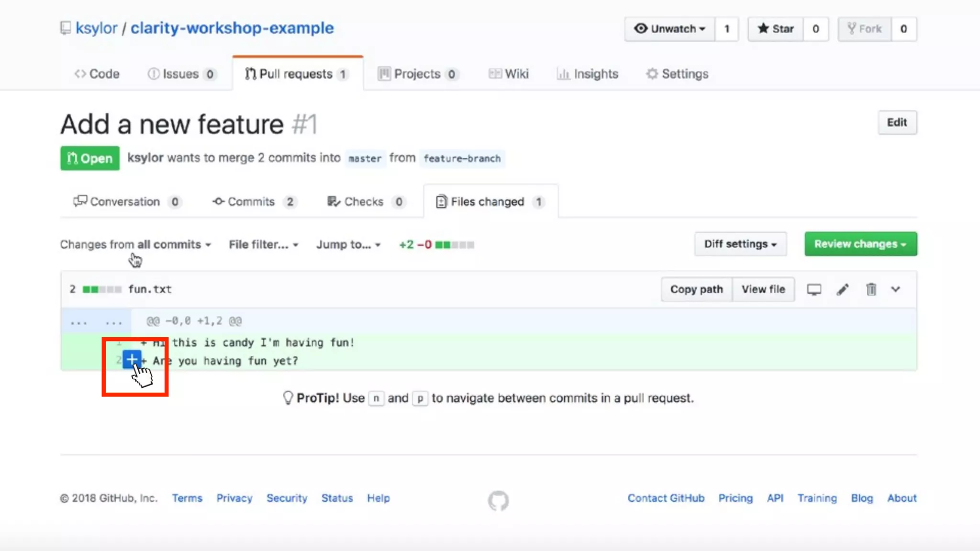Click the Copy path button
This screenshot has height=551, width=980.
click(x=696, y=289)
